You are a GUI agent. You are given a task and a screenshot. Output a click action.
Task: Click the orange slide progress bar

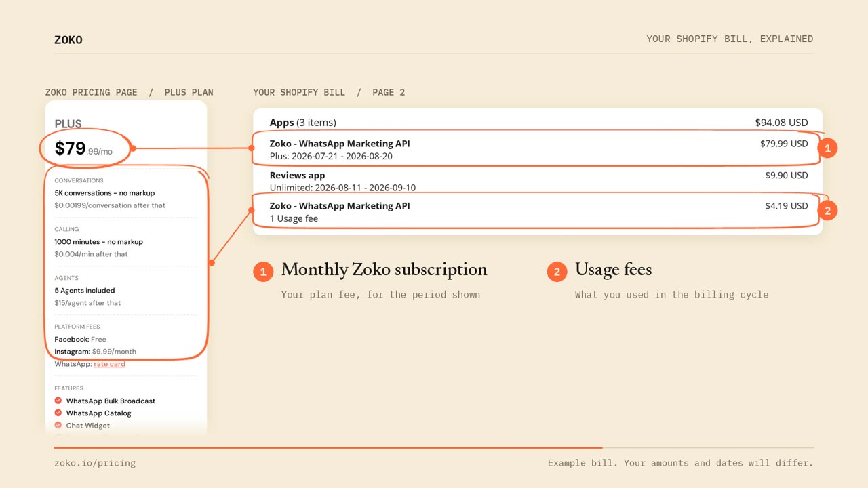(328, 447)
